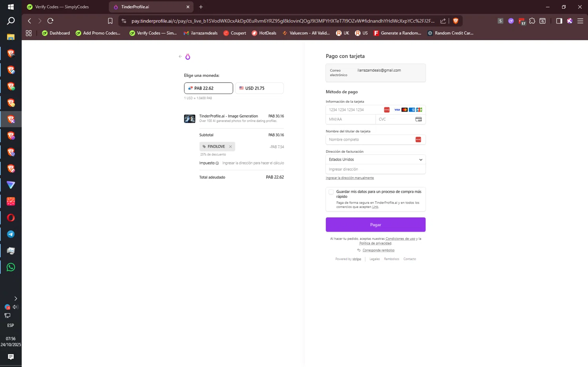Click the red autofill icon in name field
Image resolution: width=588 pixels, height=367 pixels.
tap(418, 139)
